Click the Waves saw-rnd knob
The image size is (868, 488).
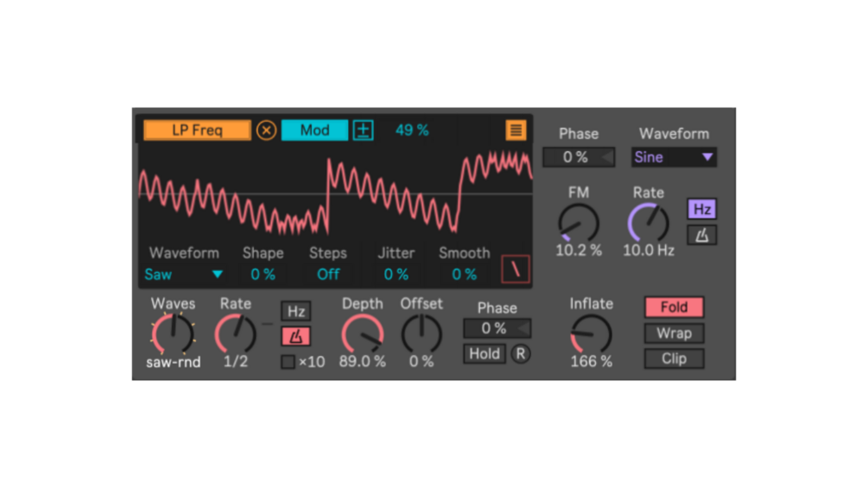coord(173,333)
